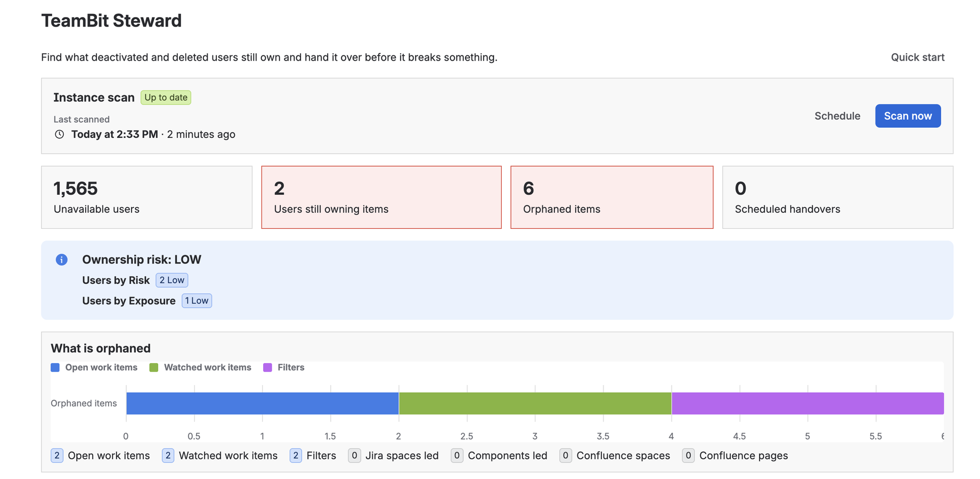
Task: Click the Instance scan title
Action: click(94, 97)
